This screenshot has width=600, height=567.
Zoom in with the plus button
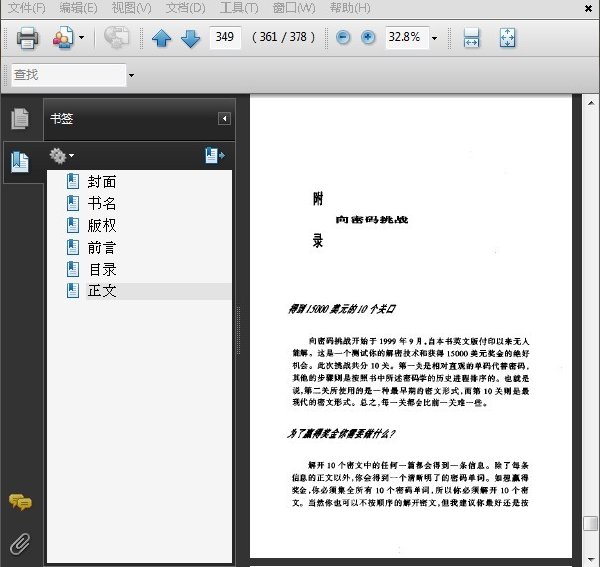[x=368, y=37]
